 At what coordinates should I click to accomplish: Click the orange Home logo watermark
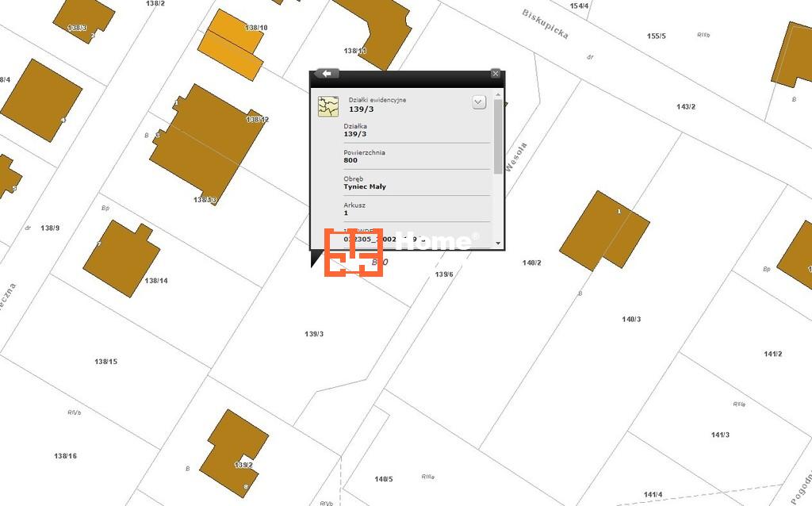point(354,252)
